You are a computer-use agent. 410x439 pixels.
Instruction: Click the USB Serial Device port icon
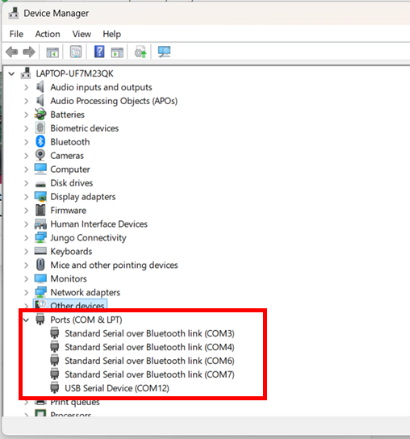click(x=54, y=388)
